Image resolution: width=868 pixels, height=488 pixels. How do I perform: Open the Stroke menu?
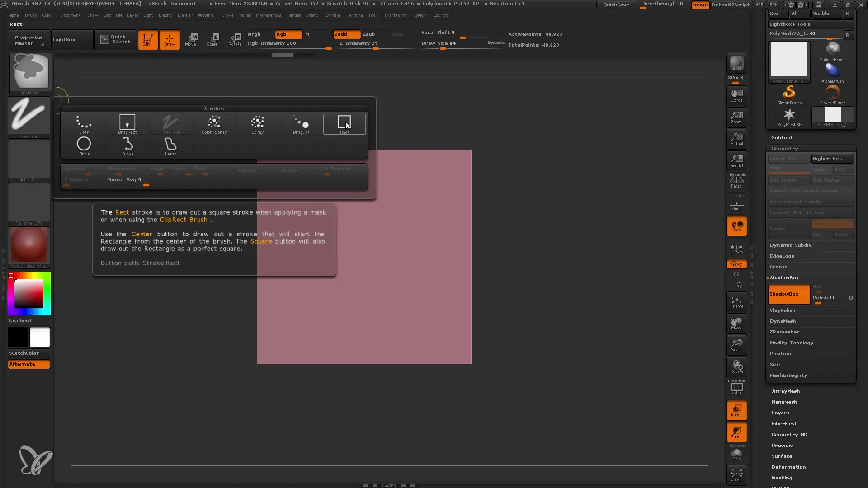[333, 15]
